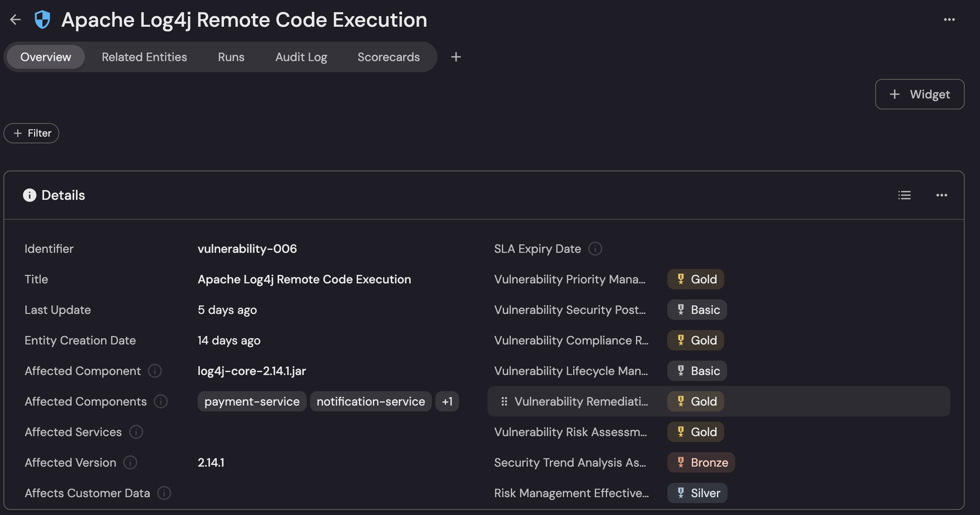Select the payment-service component tag

click(252, 401)
